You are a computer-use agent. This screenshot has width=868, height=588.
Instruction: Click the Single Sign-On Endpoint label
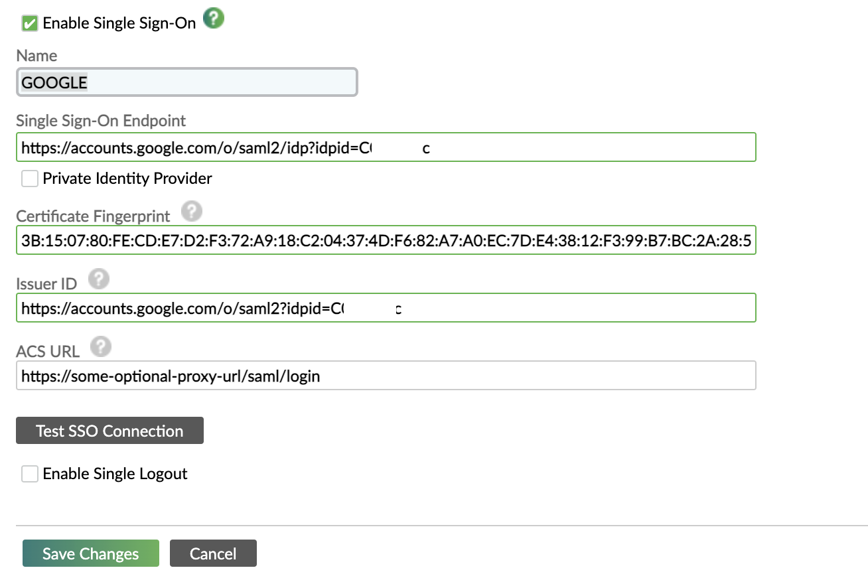coord(101,120)
